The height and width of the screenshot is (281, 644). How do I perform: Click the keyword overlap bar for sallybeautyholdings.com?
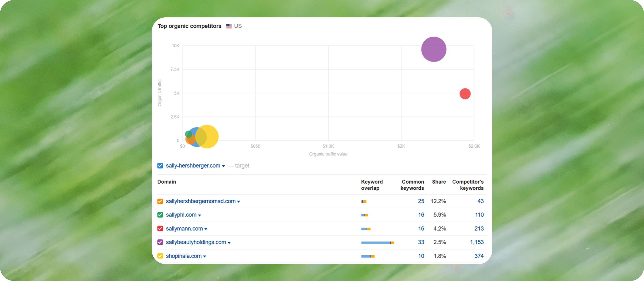coord(378,243)
